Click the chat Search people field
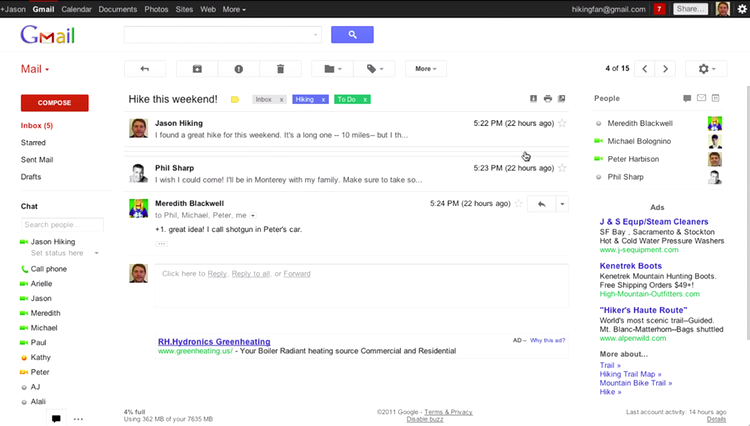The height and width of the screenshot is (426, 750). (62, 225)
